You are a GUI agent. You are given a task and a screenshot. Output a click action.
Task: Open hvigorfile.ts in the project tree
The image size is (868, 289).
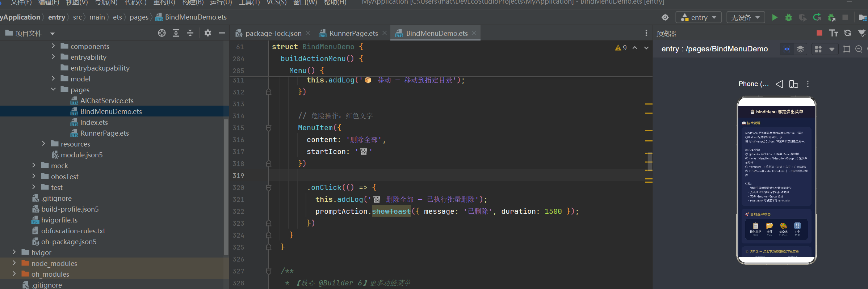(59, 220)
